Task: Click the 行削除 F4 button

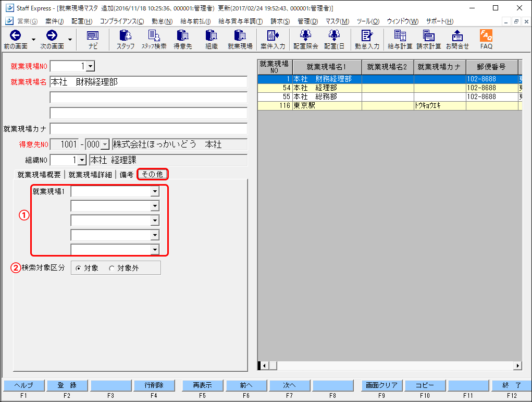Action: pos(154,385)
